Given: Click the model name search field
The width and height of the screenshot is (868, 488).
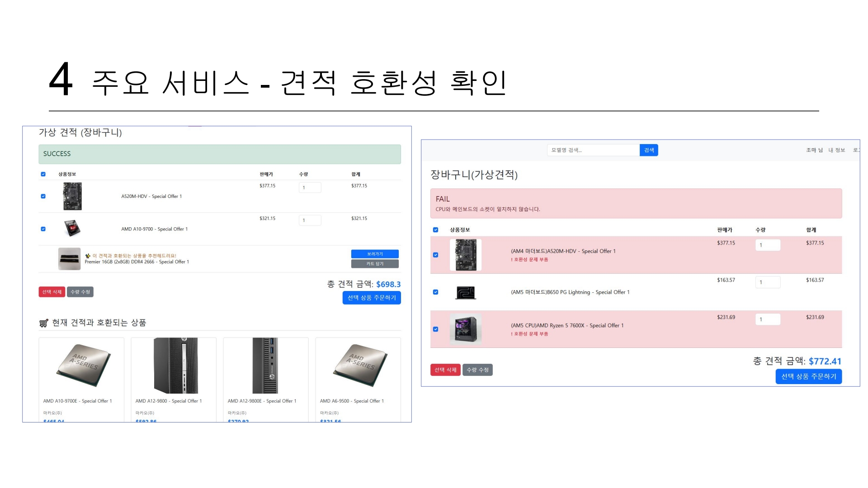Looking at the screenshot, I should tap(593, 150).
